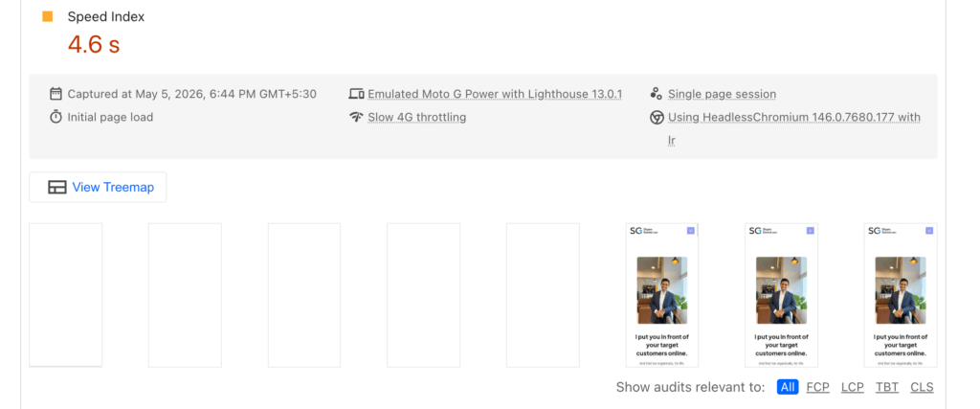The width and height of the screenshot is (980, 409).
Task: Click the orange Speed Index square icon
Action: point(48,17)
